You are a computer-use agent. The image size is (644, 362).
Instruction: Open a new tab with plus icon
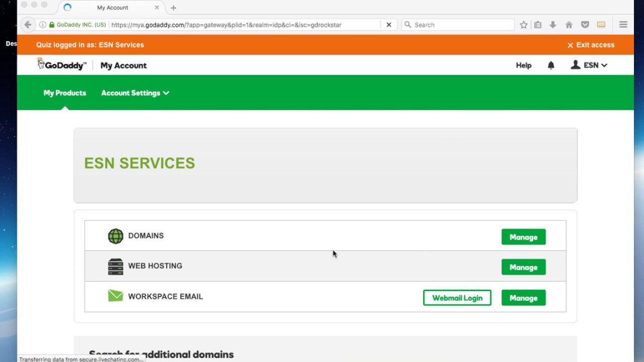pyautogui.click(x=174, y=8)
